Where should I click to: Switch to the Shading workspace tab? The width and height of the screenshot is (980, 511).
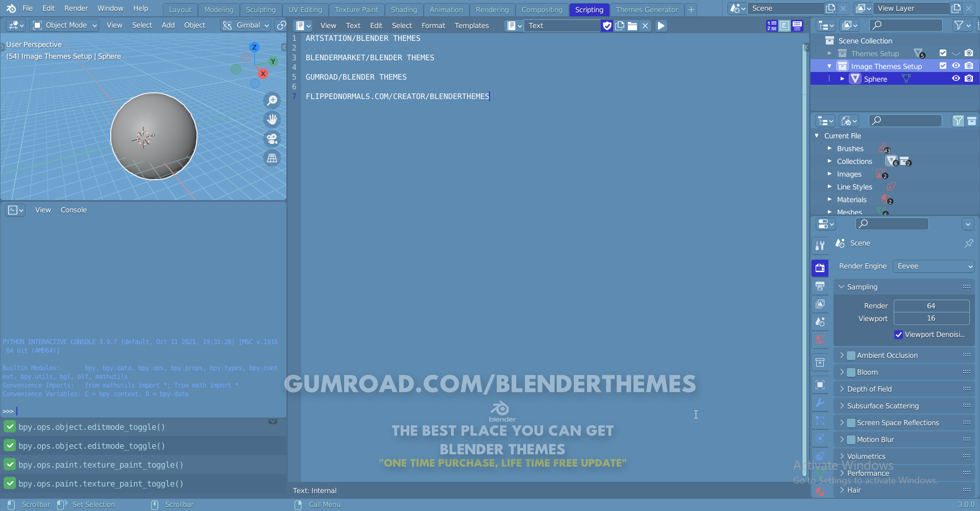point(404,10)
